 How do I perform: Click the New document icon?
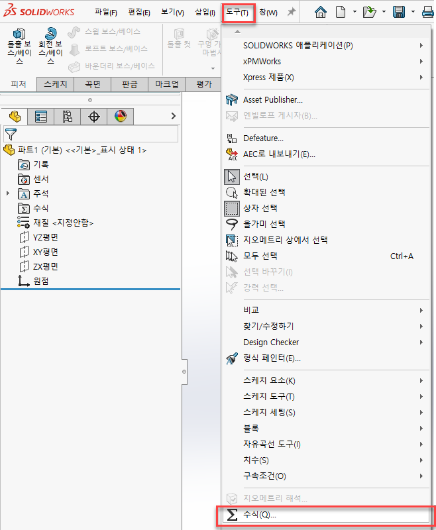(340, 12)
